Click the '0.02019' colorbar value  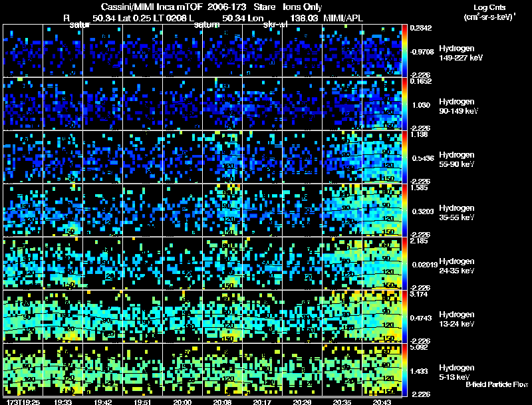pyautogui.click(x=425, y=265)
